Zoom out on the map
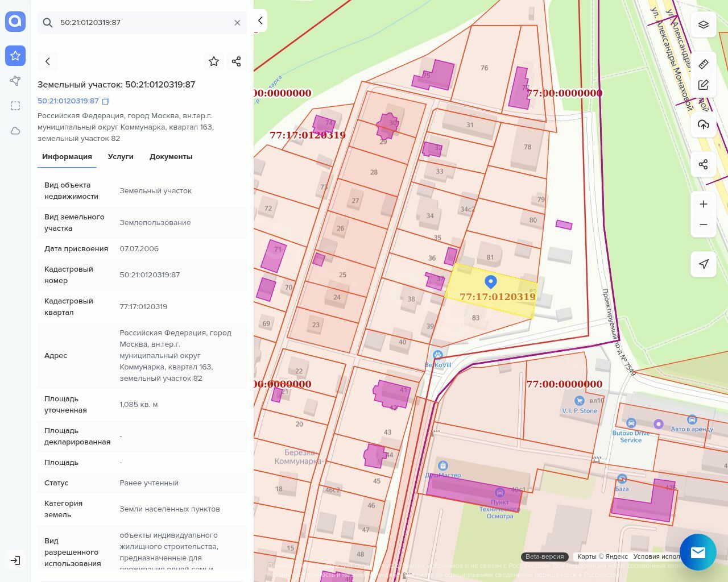728x582 pixels. [704, 225]
